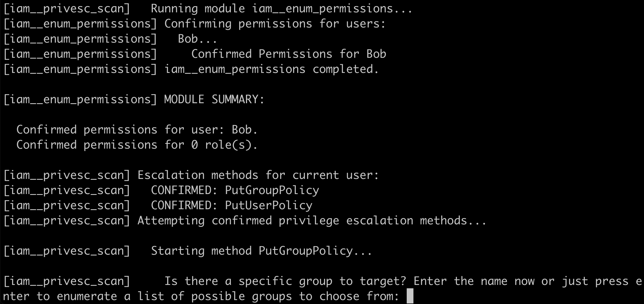Click 'Starting method PutGroupPolicy...' text

click(x=261, y=251)
